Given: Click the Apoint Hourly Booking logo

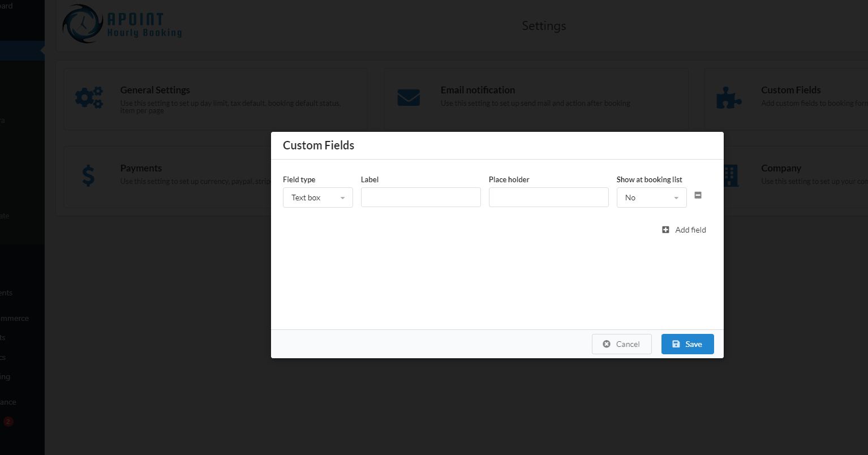Looking at the screenshot, I should pyautogui.click(x=122, y=24).
